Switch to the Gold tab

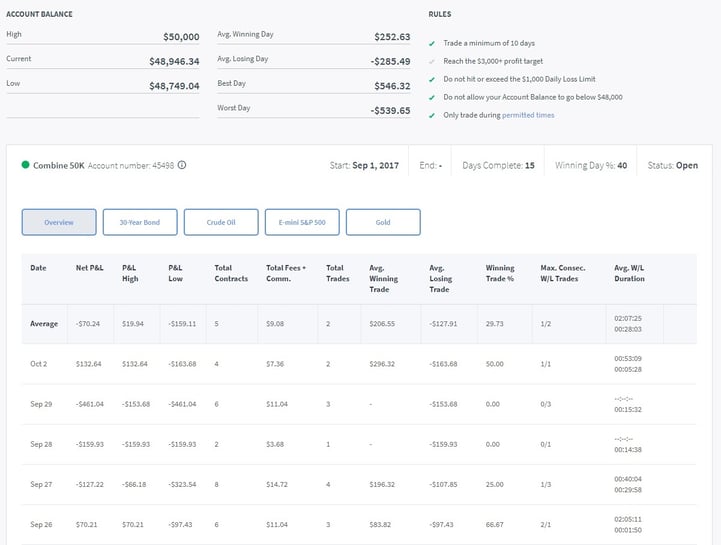point(383,222)
